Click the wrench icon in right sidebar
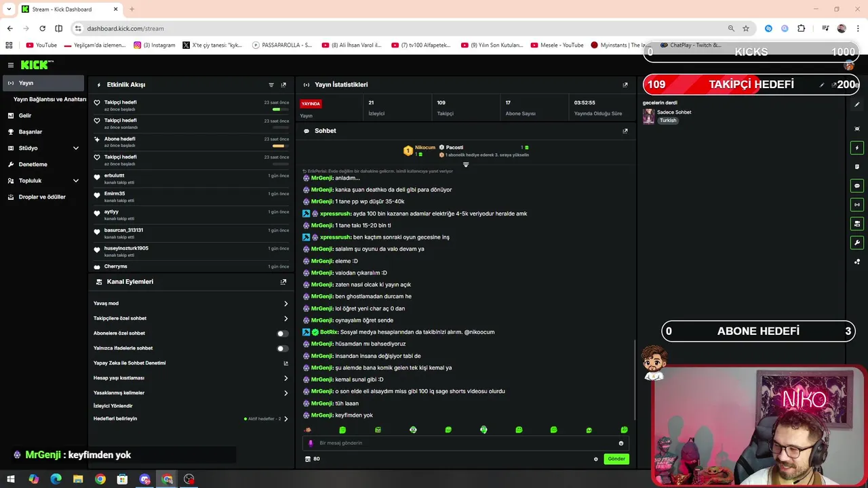868x488 pixels. pyautogui.click(x=857, y=243)
